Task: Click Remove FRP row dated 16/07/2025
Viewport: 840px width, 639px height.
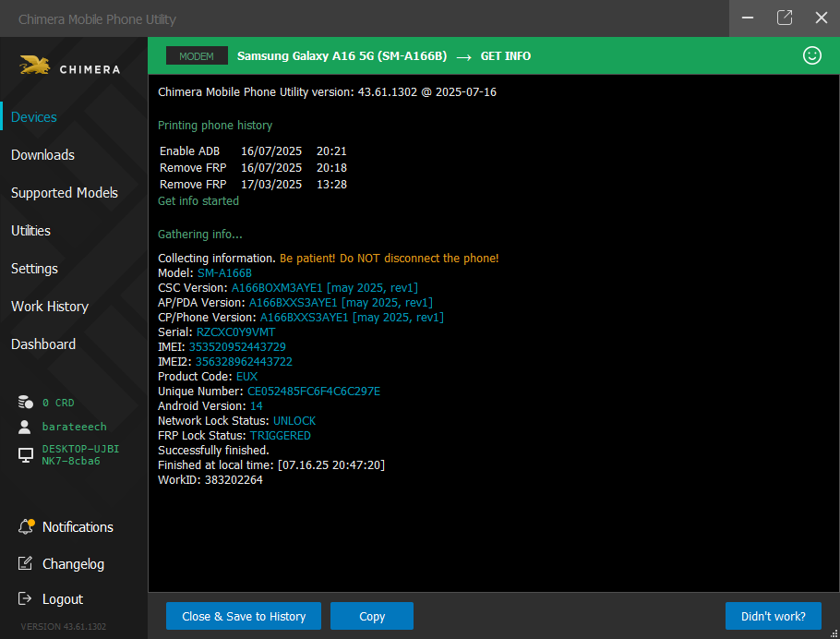Action: pyautogui.click(x=253, y=168)
